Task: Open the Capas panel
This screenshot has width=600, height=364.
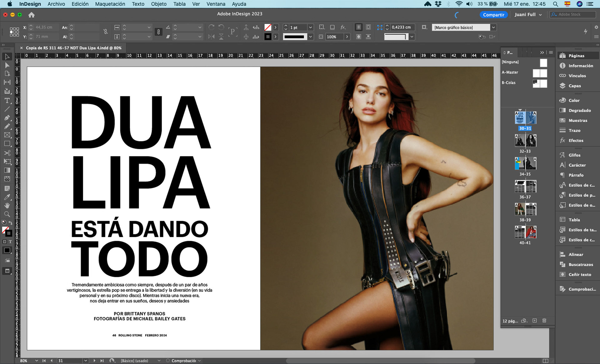Action: (x=574, y=86)
